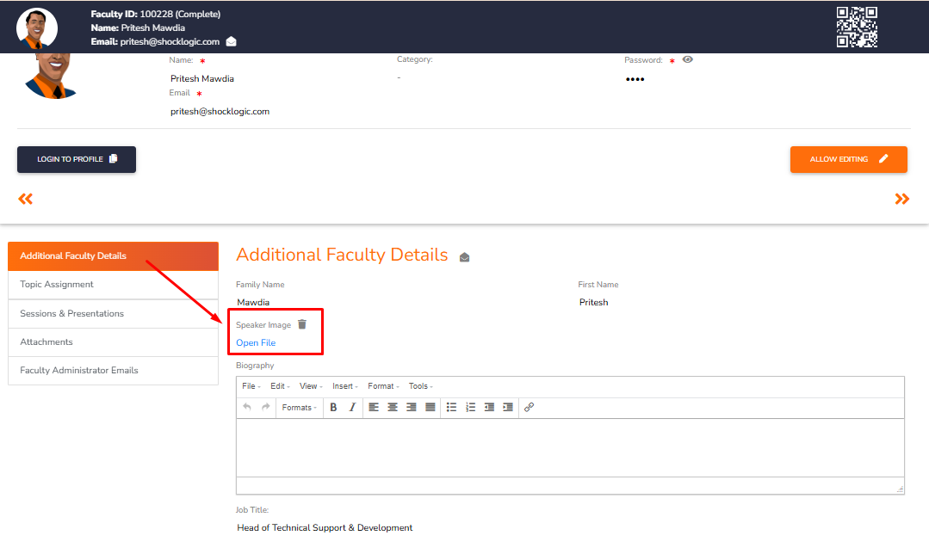Viewport: 929px width, 560px height.
Task: Open the Insert menu in editor
Action: click(344, 386)
